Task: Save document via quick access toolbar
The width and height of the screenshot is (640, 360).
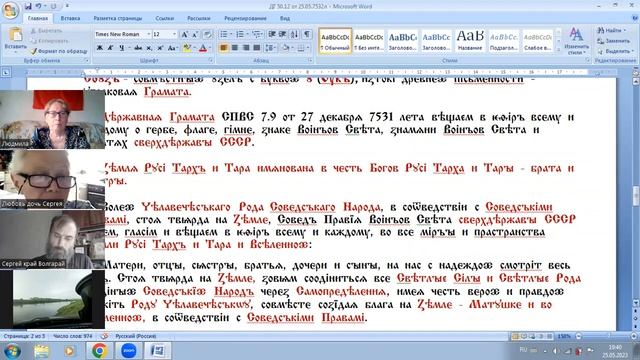Action: [x=28, y=6]
